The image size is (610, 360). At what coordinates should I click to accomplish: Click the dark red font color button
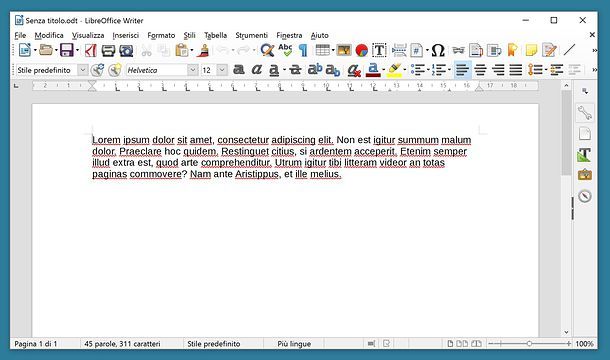[373, 70]
